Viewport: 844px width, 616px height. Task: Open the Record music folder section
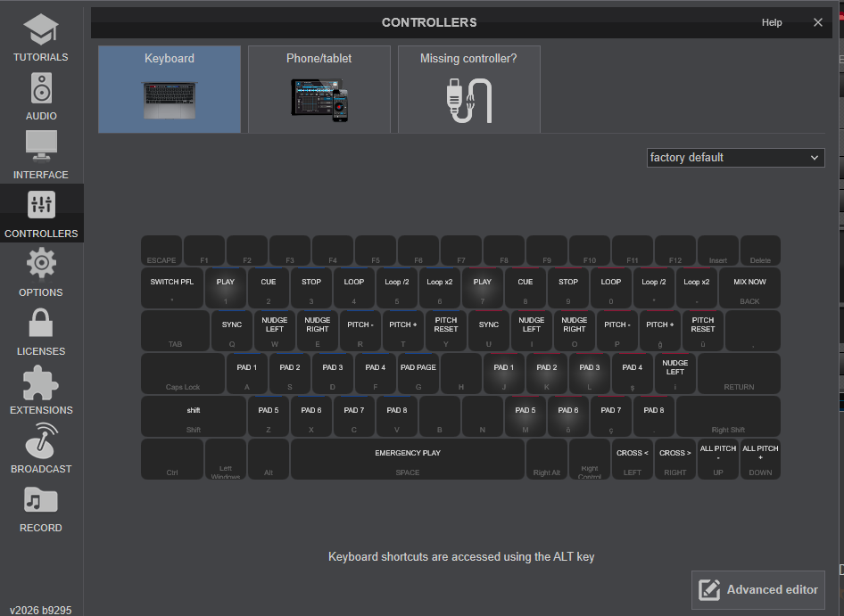(x=41, y=508)
